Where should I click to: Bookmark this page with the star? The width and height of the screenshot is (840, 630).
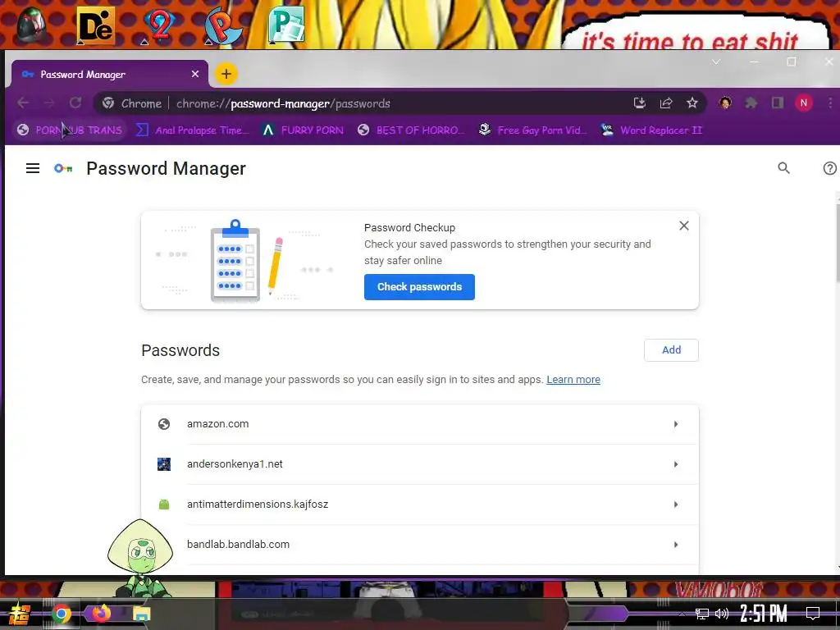pos(692,103)
